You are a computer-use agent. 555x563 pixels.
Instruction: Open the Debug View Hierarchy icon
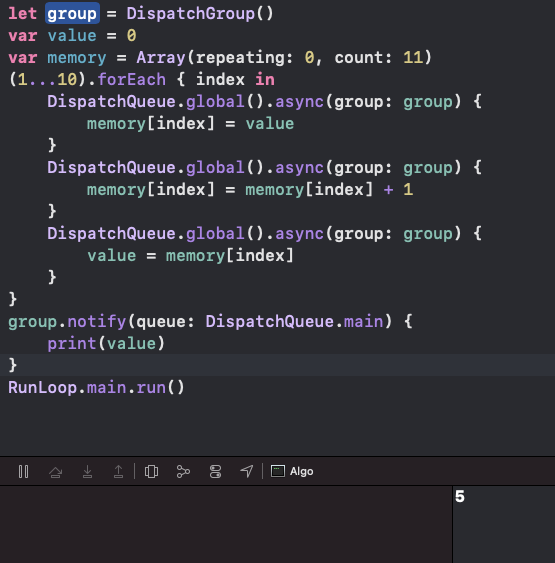point(151,471)
